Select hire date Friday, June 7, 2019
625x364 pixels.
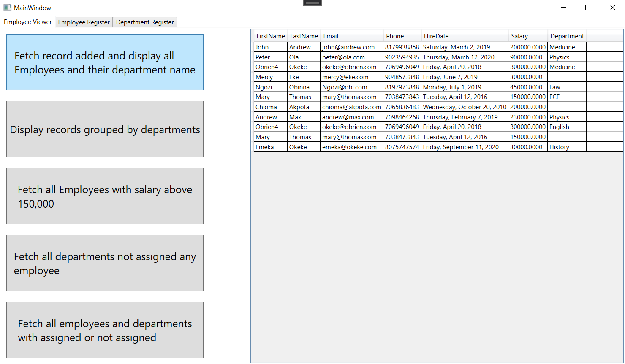pos(465,77)
